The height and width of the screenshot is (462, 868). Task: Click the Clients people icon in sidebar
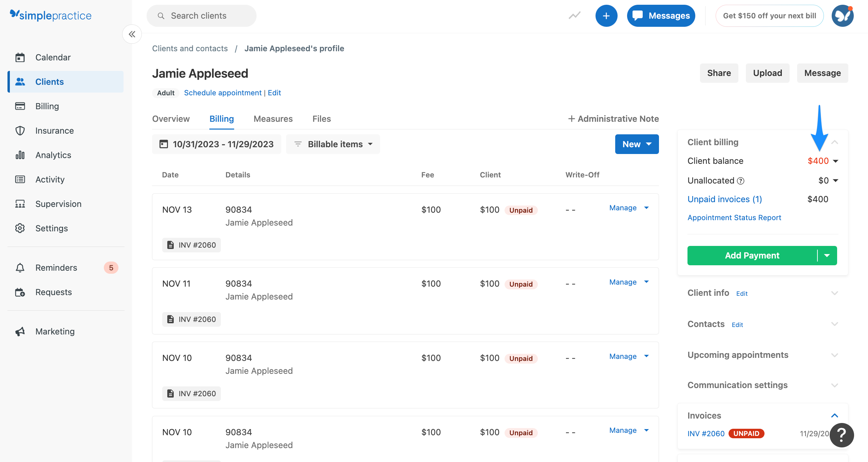point(20,82)
